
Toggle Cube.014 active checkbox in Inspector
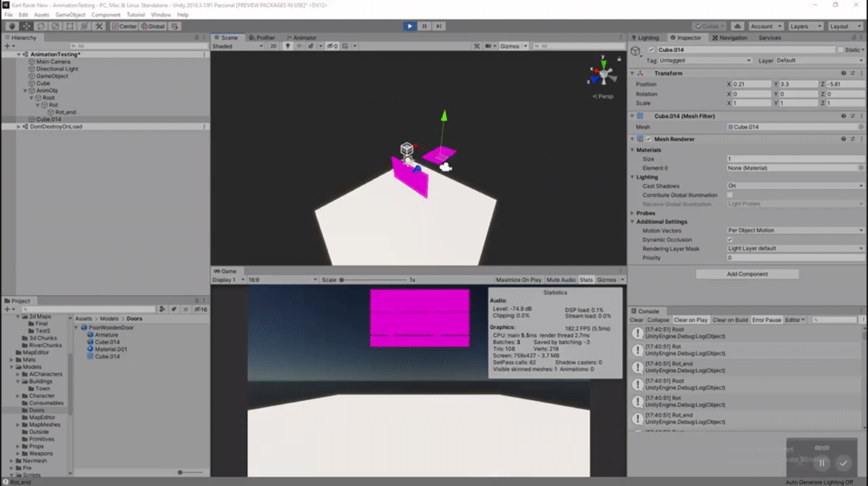pos(652,49)
